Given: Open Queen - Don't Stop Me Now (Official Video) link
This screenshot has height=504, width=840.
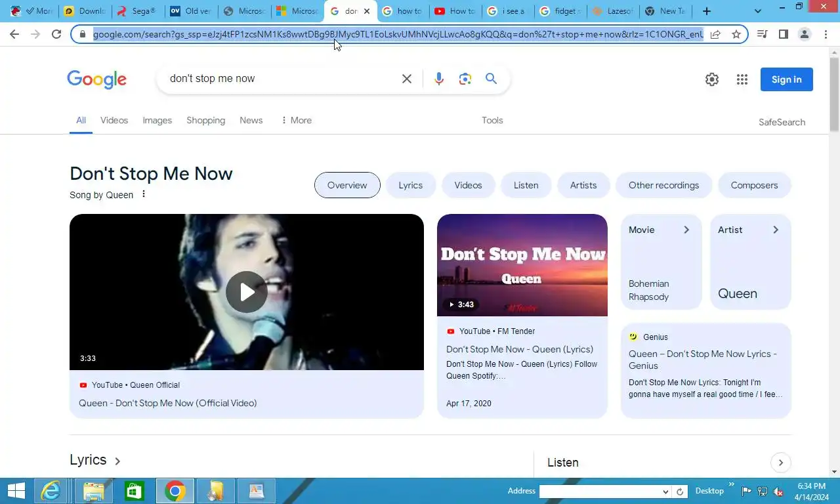Looking at the screenshot, I should pyautogui.click(x=168, y=403).
